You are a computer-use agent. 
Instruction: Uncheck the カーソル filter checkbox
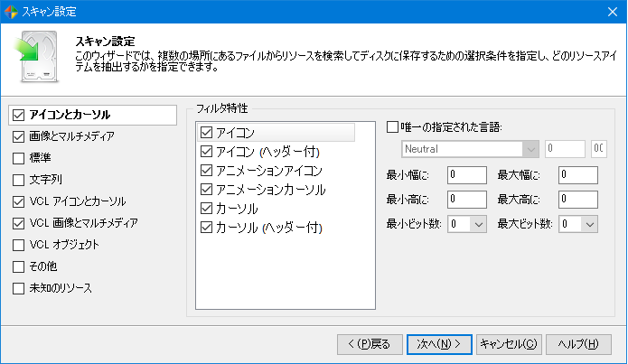pos(206,209)
